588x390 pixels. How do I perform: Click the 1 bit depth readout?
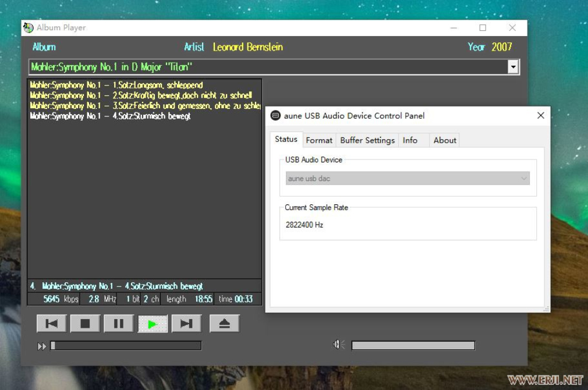[133, 299]
